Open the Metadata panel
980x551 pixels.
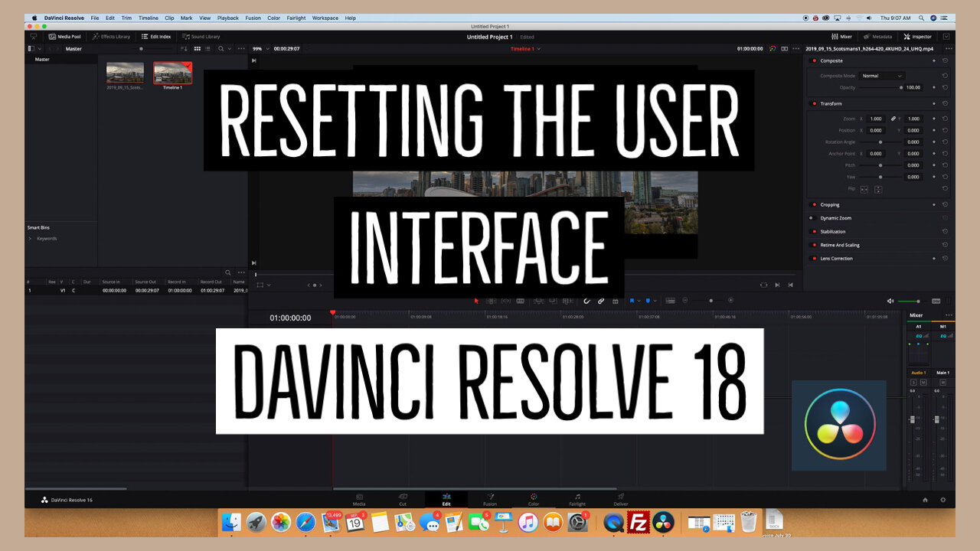[x=877, y=37]
